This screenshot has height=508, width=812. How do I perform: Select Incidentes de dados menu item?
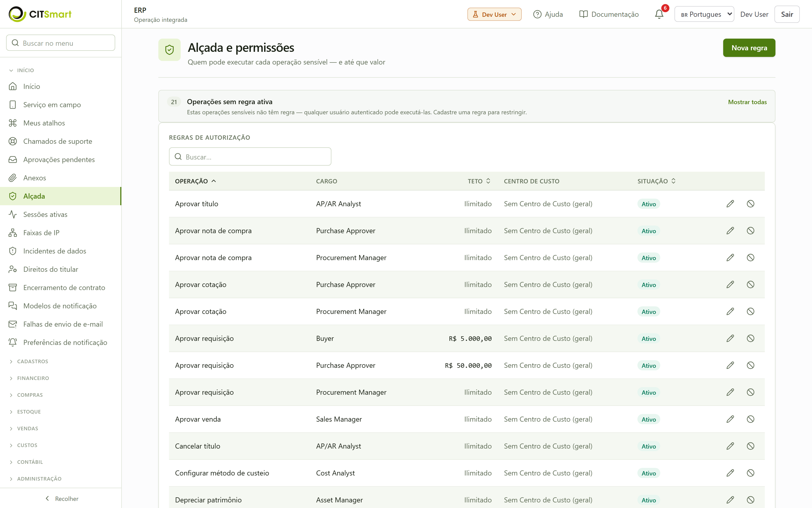click(x=60, y=251)
